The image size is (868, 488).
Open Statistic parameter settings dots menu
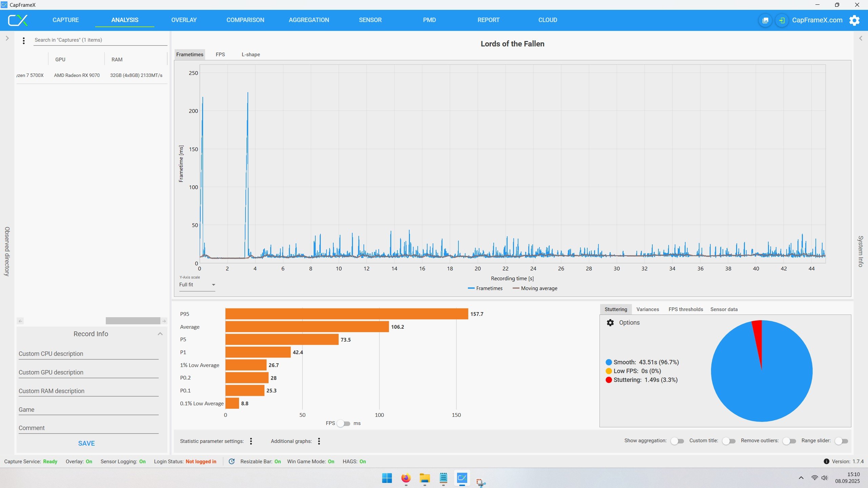tap(251, 441)
